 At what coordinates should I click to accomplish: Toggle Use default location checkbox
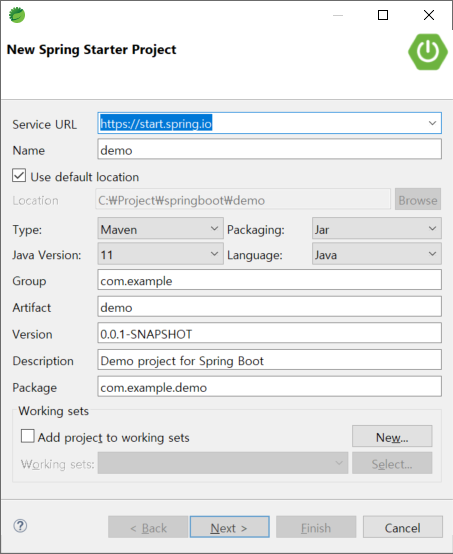pos(19,176)
